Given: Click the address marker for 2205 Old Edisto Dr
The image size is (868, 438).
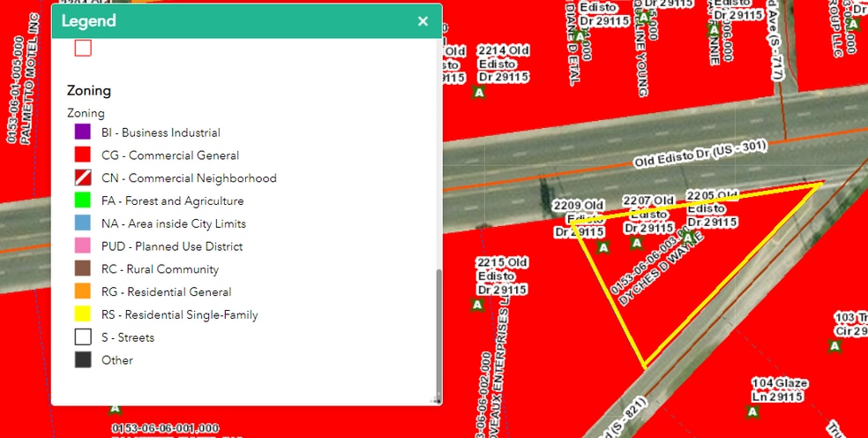Looking at the screenshot, I should point(688,236).
